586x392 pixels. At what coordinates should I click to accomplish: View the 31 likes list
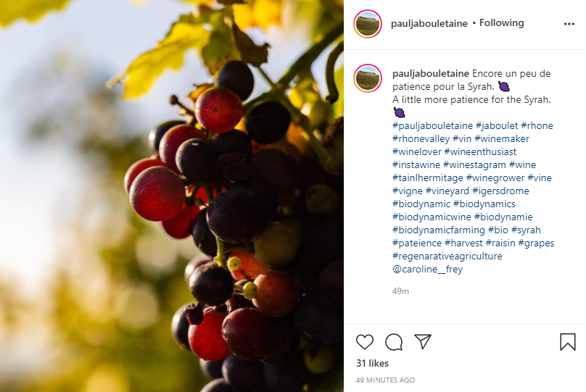click(x=372, y=363)
